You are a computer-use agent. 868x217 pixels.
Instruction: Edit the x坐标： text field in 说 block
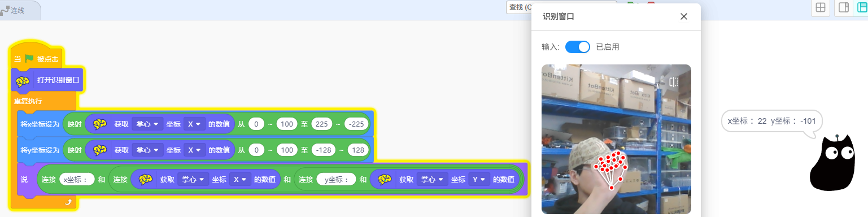(76, 179)
